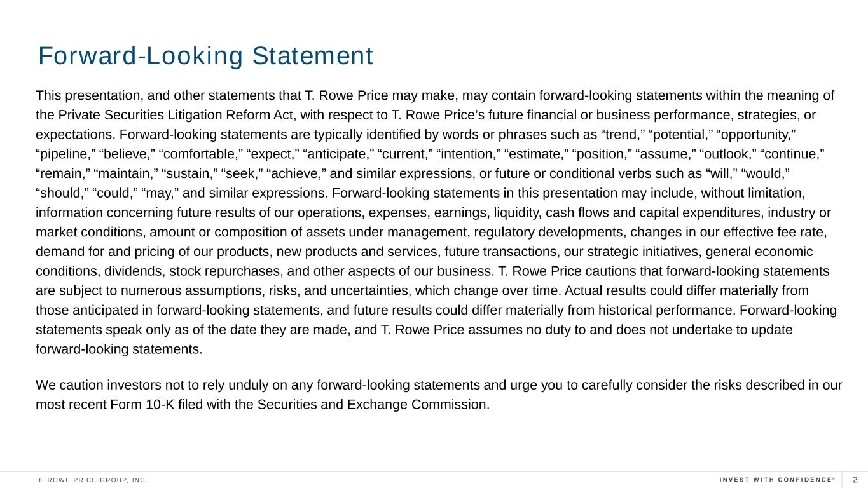
Task: Click the Invest With Confidence tagline
Action: [x=776, y=480]
